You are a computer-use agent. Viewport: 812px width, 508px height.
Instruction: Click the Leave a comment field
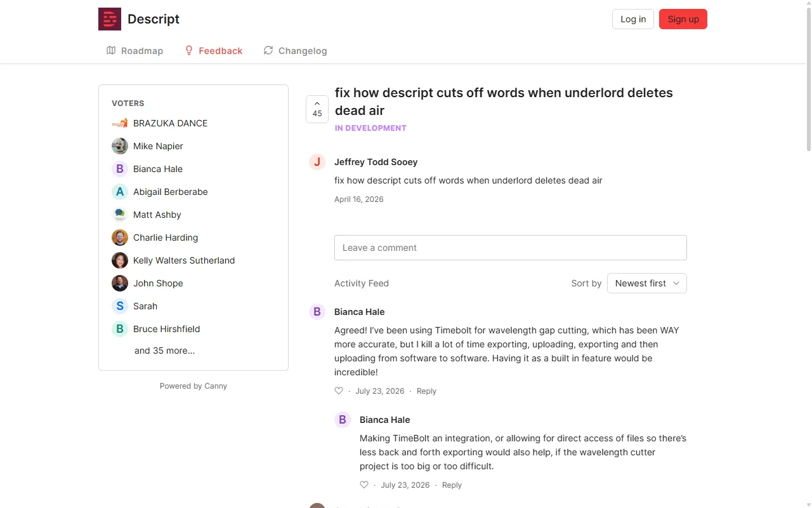pos(511,248)
